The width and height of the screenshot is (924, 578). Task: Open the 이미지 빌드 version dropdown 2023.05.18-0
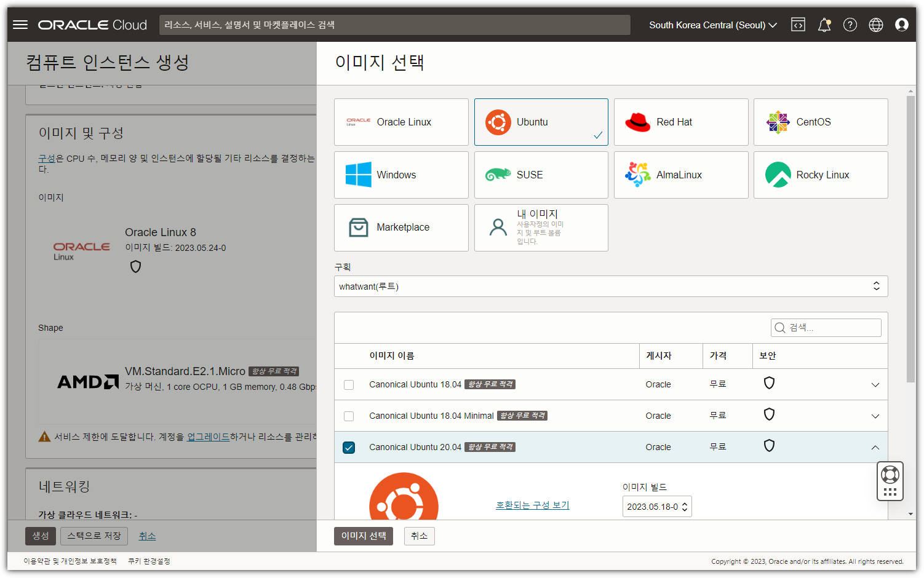coord(657,507)
